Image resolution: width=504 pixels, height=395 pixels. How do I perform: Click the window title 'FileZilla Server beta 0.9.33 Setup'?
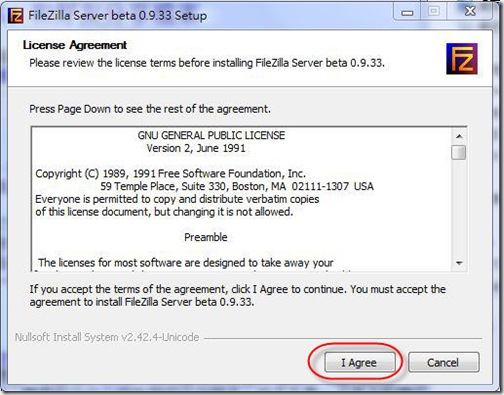117,15
